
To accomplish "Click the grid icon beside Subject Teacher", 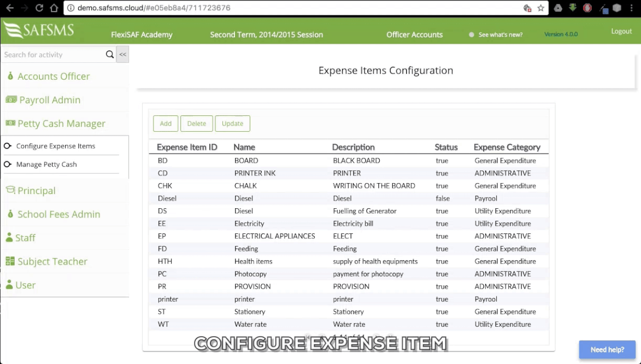I will tap(10, 261).
